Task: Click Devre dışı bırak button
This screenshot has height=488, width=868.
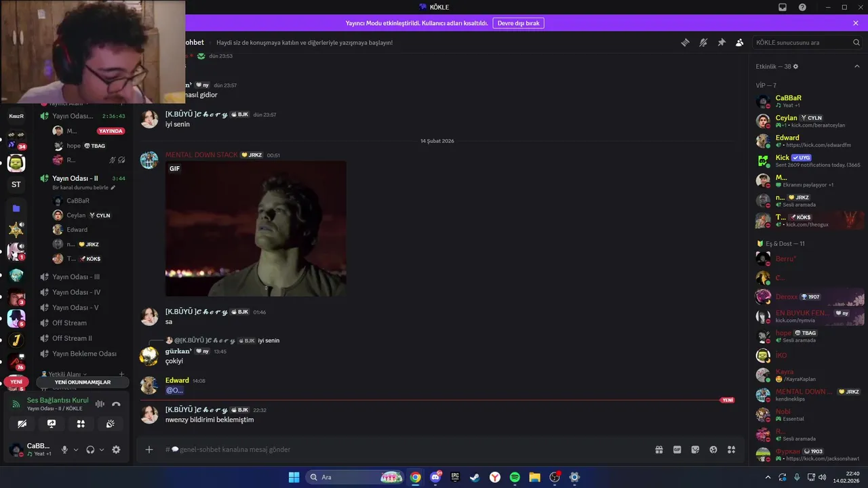Action: click(518, 23)
